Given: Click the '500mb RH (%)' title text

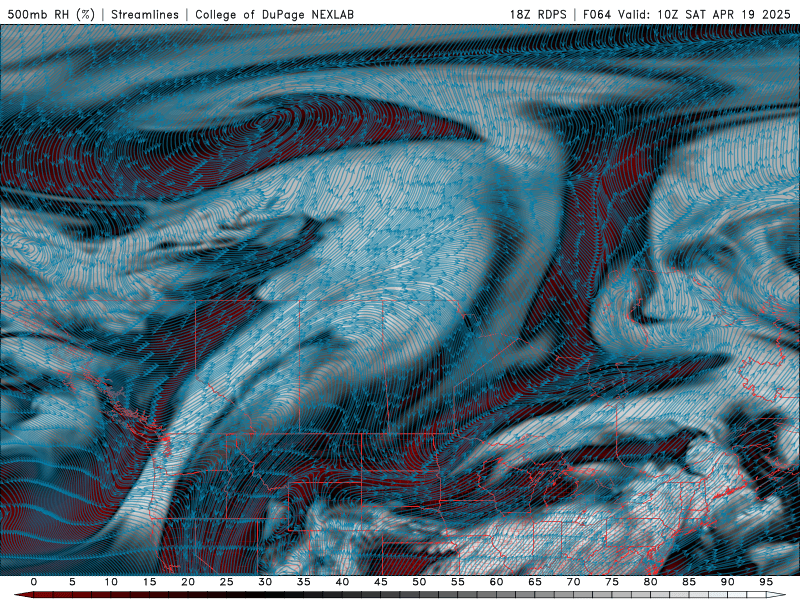Looking at the screenshot, I should pos(51,14).
